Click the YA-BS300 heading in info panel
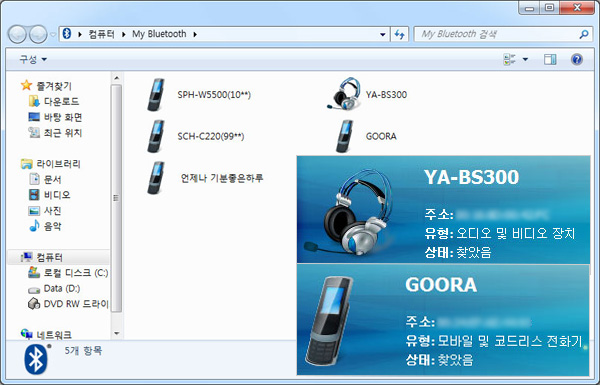 471,177
